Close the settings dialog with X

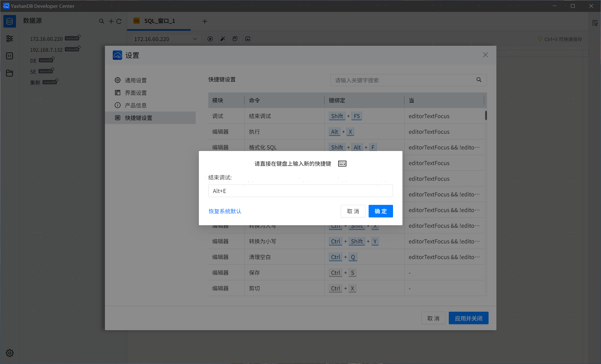tap(485, 55)
